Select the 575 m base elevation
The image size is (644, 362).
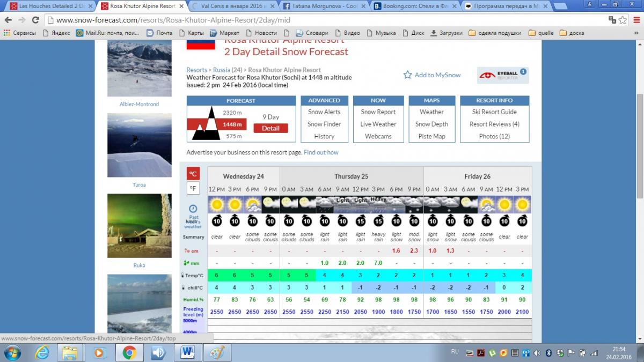pyautogui.click(x=234, y=136)
